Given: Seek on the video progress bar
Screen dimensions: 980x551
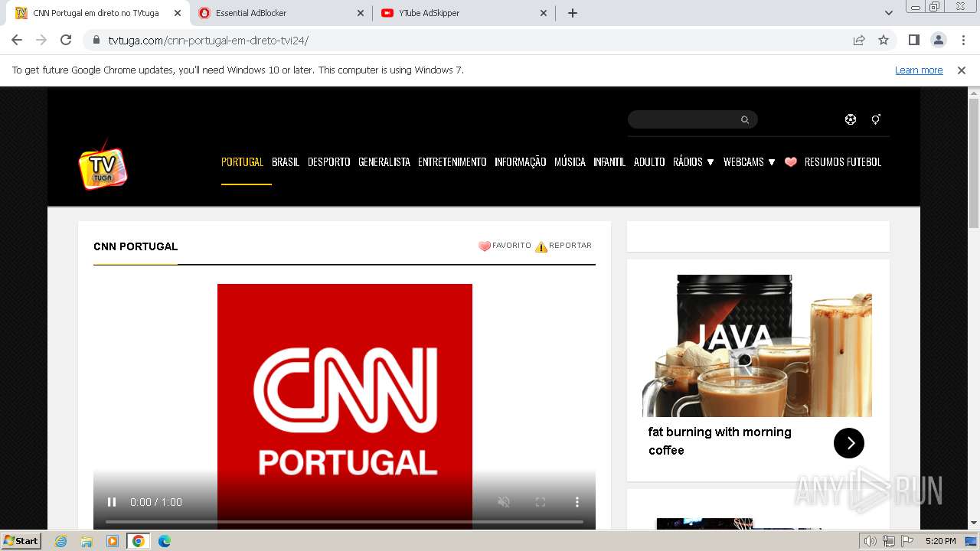Looking at the screenshot, I should pyautogui.click(x=345, y=522).
